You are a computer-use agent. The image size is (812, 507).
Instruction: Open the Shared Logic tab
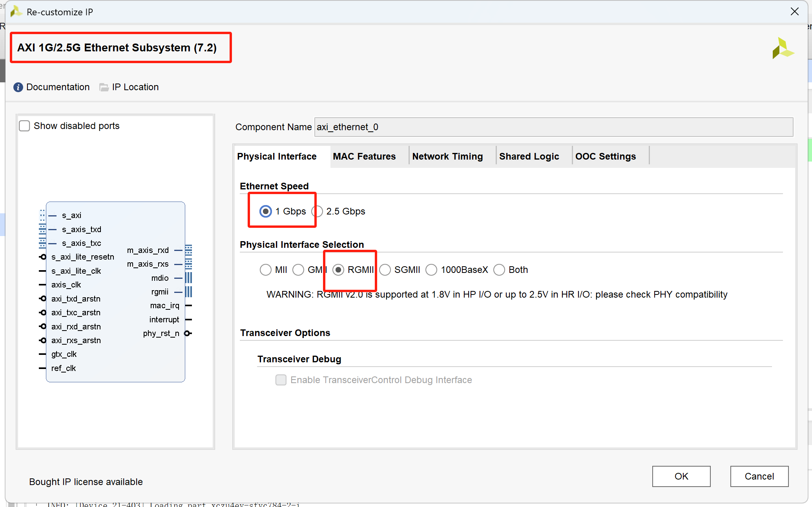click(529, 156)
